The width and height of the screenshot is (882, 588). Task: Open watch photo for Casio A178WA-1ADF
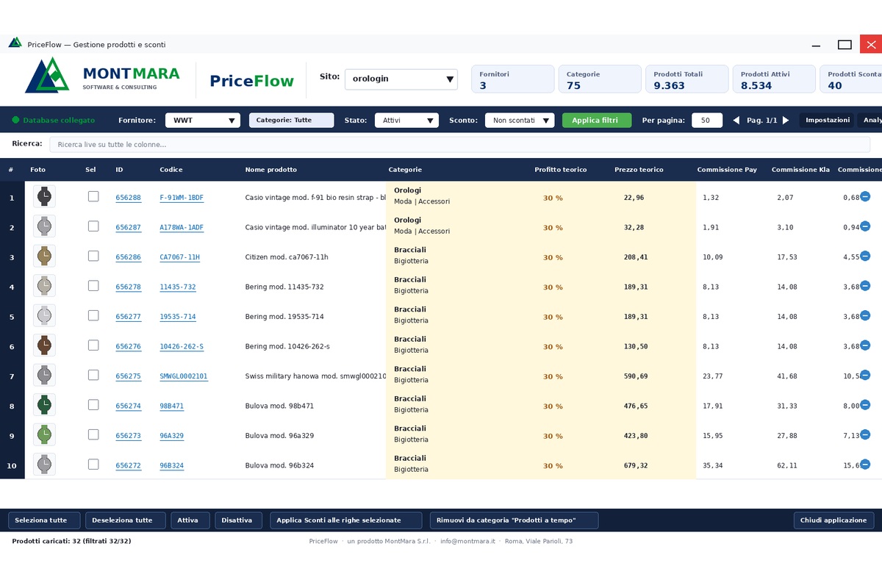coord(45,226)
